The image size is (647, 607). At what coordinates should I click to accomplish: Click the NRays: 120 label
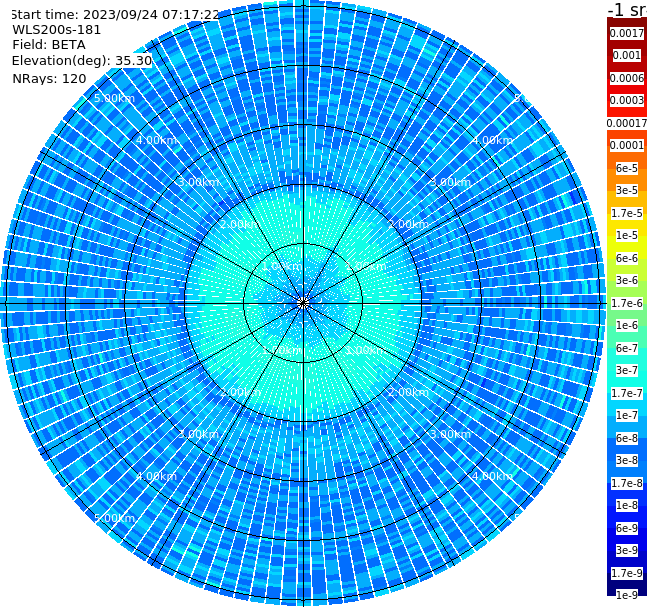tap(49, 78)
